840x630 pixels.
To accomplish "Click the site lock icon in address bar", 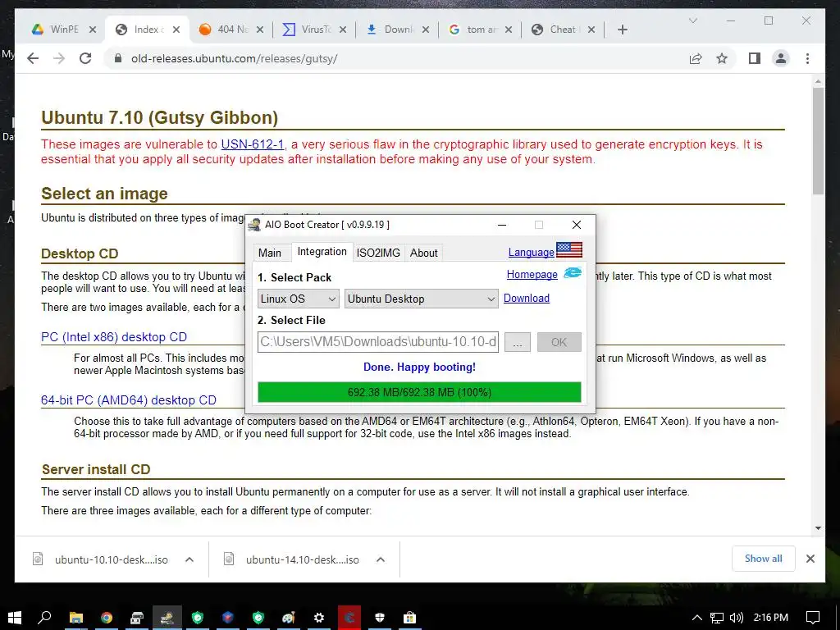I will pyautogui.click(x=118, y=58).
